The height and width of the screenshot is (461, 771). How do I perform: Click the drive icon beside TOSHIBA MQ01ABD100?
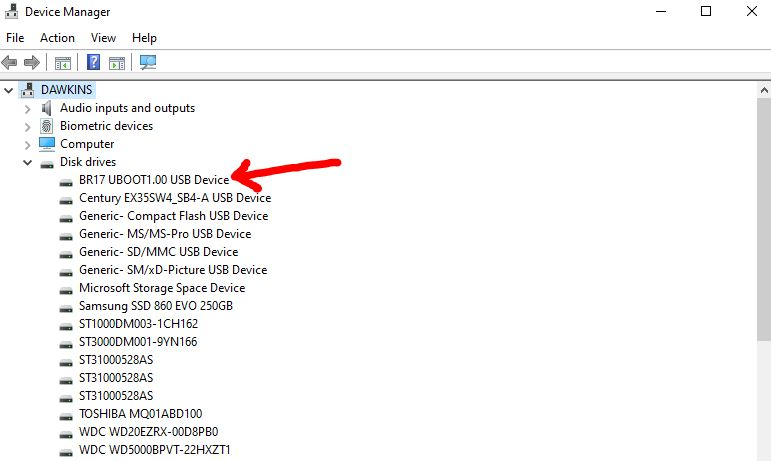[x=66, y=417]
